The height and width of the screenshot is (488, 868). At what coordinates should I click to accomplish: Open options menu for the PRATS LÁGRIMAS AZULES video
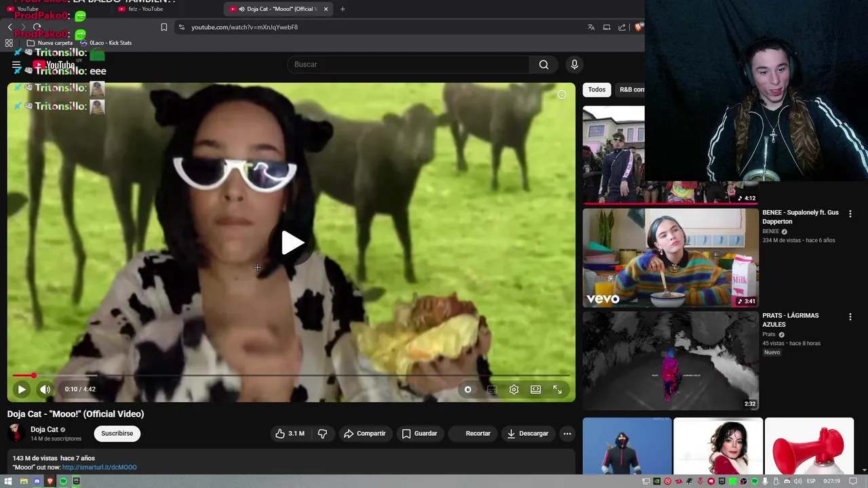tap(850, 317)
